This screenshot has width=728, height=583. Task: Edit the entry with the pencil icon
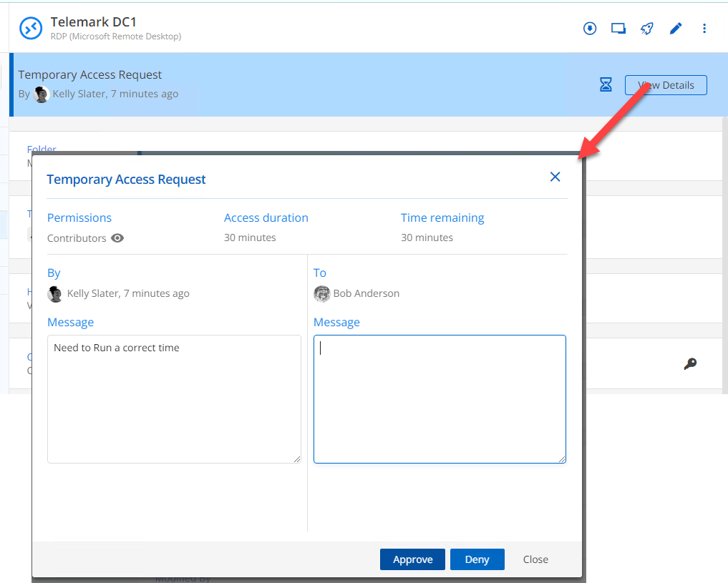[676, 29]
